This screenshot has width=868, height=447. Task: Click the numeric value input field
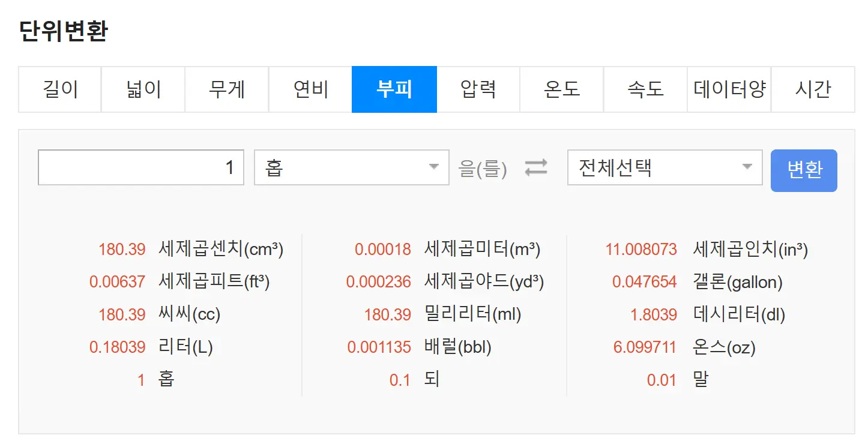pyautogui.click(x=141, y=168)
